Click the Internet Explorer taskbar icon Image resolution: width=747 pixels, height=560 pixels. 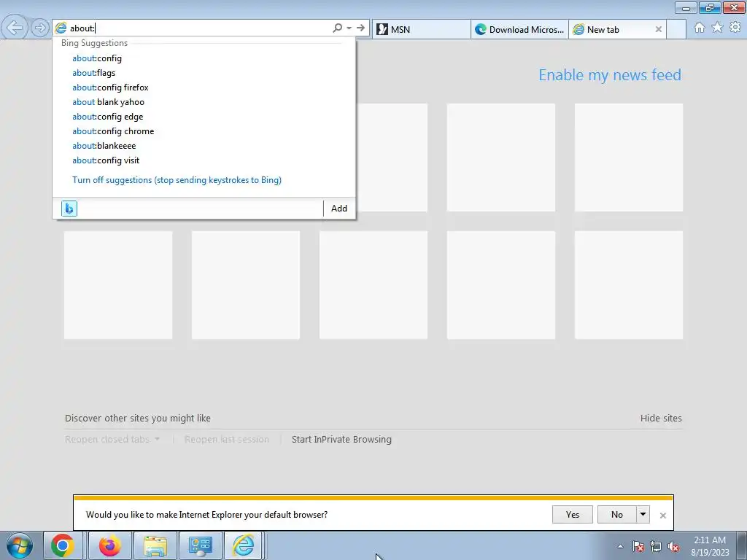[x=244, y=545]
